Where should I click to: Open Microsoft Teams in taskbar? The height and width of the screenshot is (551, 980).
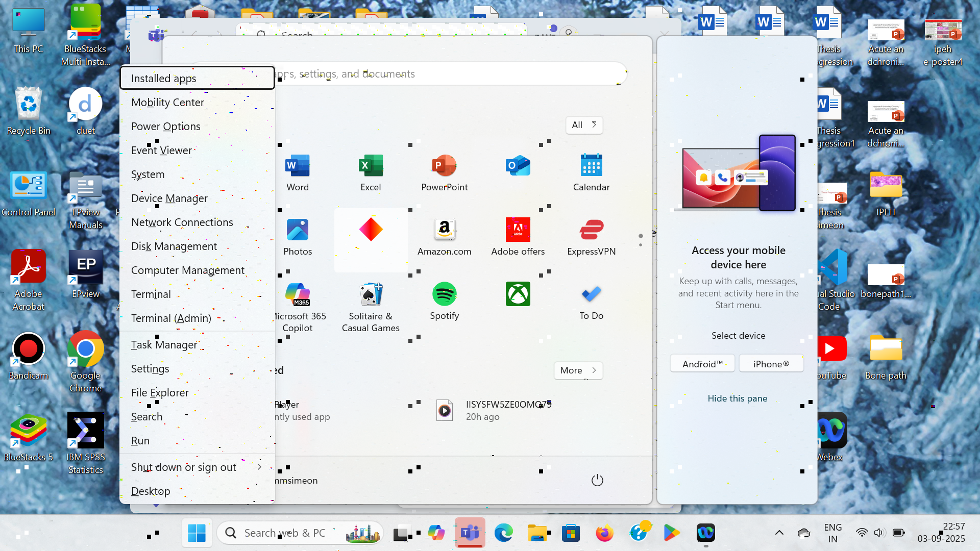pyautogui.click(x=470, y=533)
